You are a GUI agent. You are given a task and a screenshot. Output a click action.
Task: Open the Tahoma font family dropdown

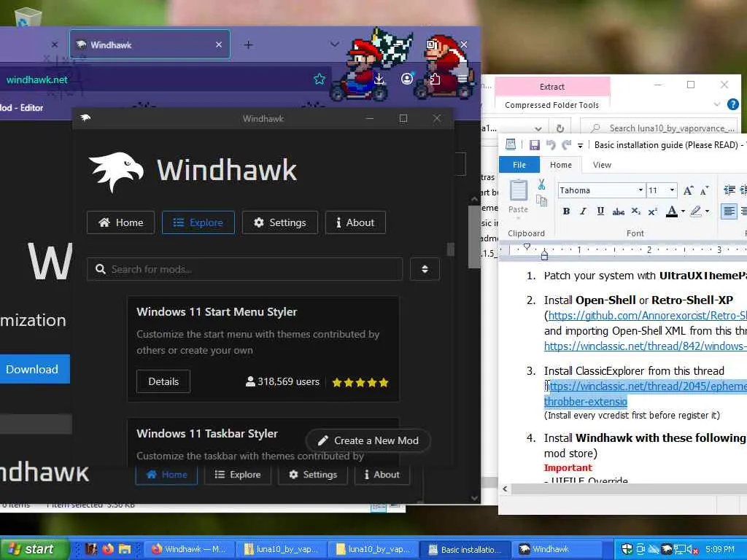[640, 190]
